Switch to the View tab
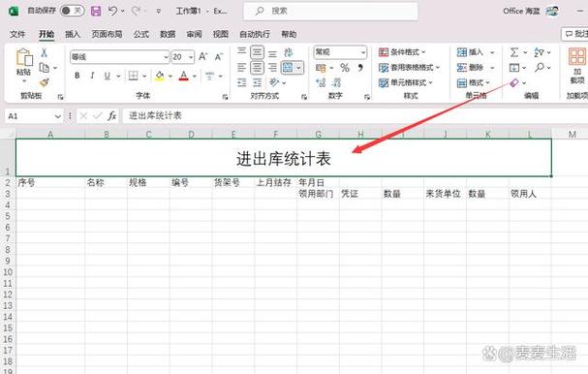 (221, 34)
